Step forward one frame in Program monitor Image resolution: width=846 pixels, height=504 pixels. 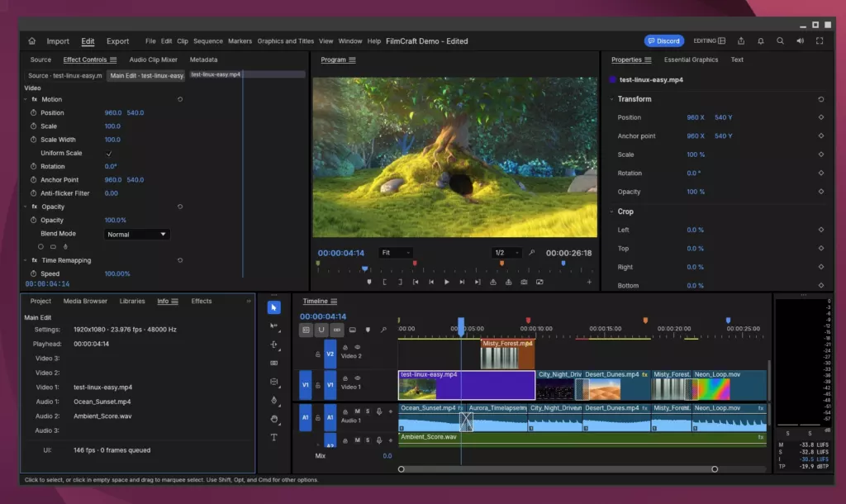[x=462, y=282]
